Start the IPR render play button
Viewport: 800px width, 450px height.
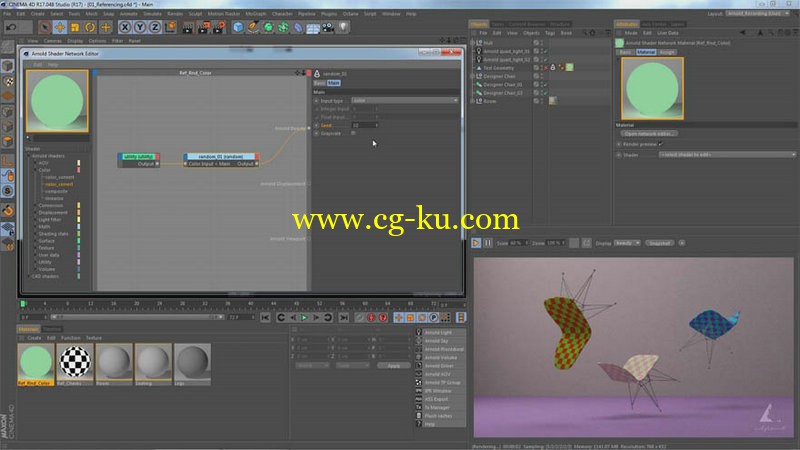(476, 243)
